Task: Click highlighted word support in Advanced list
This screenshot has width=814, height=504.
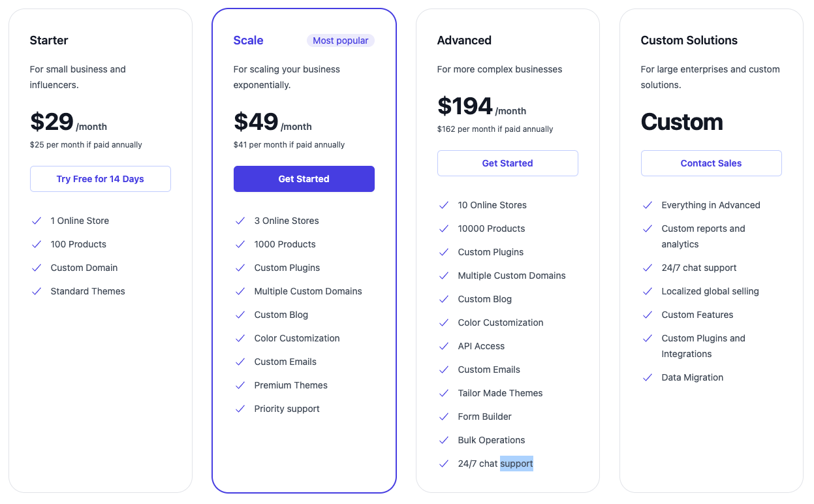Action: [x=516, y=464]
